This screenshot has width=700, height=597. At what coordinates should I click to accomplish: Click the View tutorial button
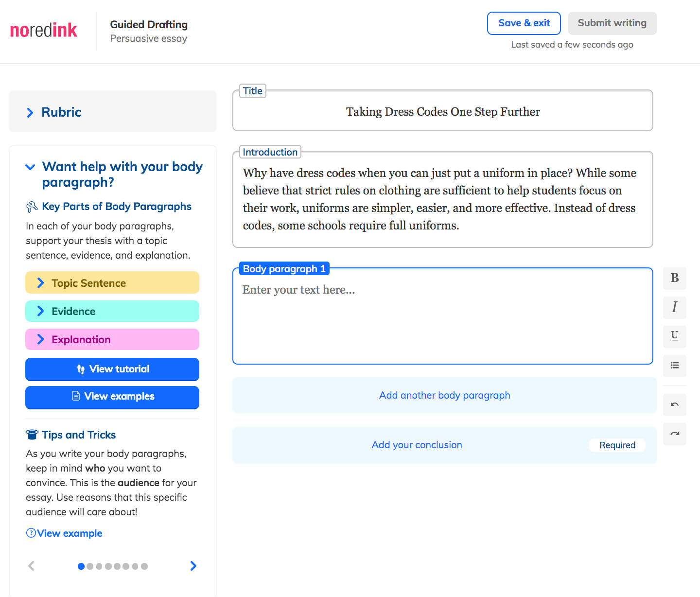coord(112,369)
